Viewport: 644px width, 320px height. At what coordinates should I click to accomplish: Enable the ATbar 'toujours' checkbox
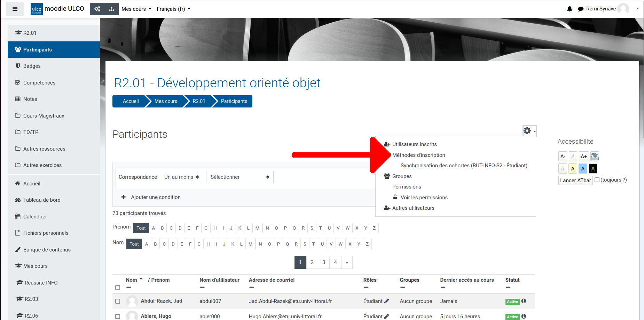point(597,180)
